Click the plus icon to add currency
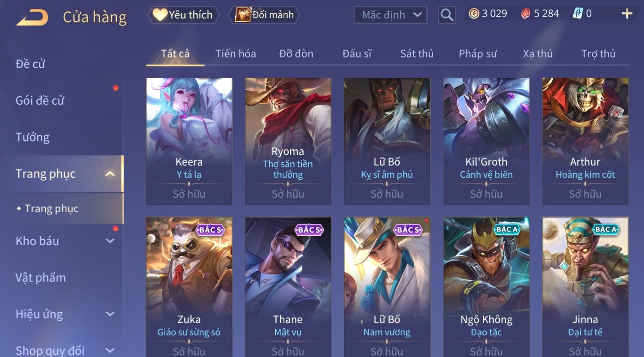The width and height of the screenshot is (644, 357). 627,14
